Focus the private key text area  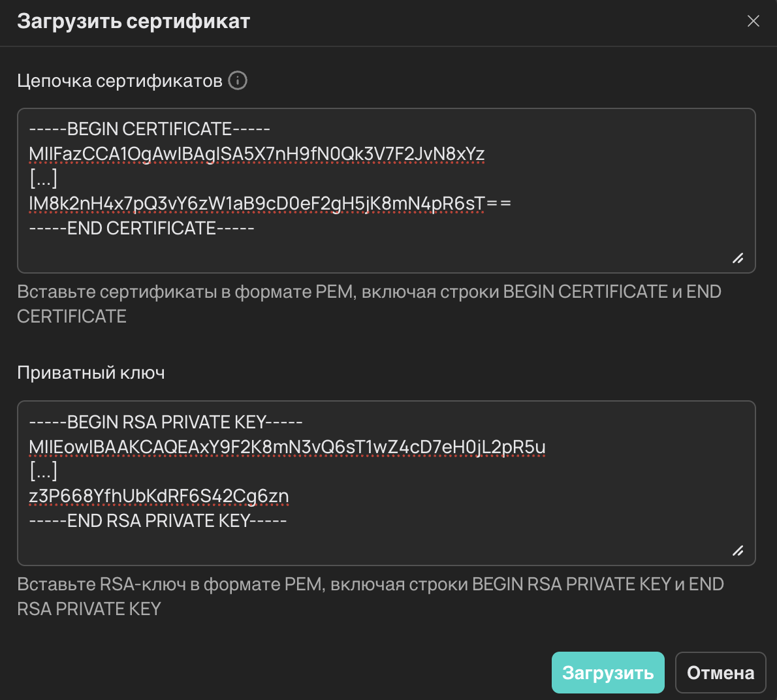tap(386, 483)
